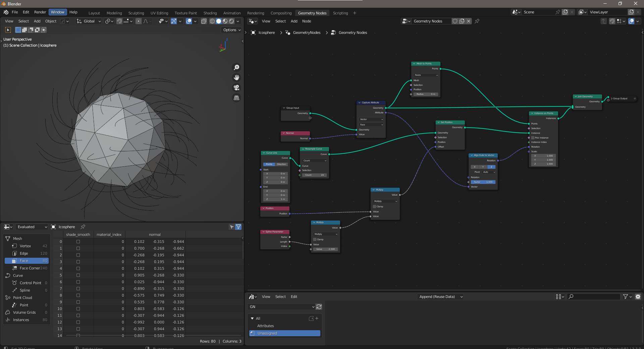Unlink the Geometry Nodes node group
The image size is (644, 349).
click(x=469, y=21)
